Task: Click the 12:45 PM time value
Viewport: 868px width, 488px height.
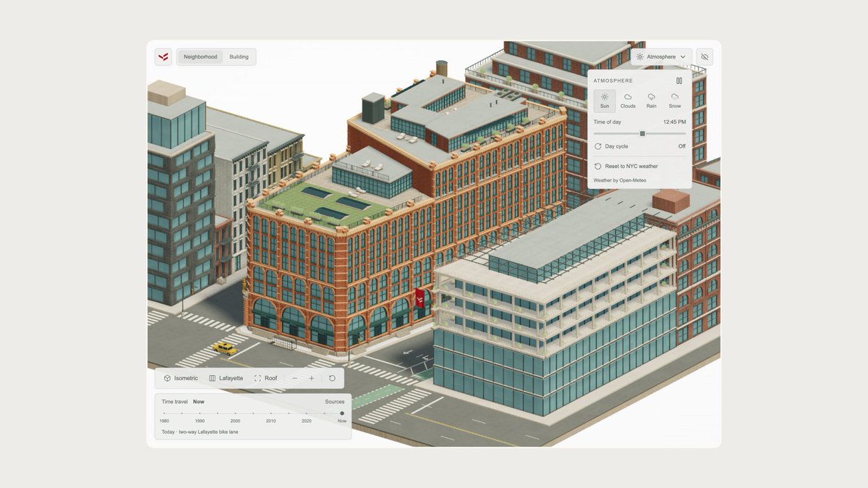Action: click(674, 122)
